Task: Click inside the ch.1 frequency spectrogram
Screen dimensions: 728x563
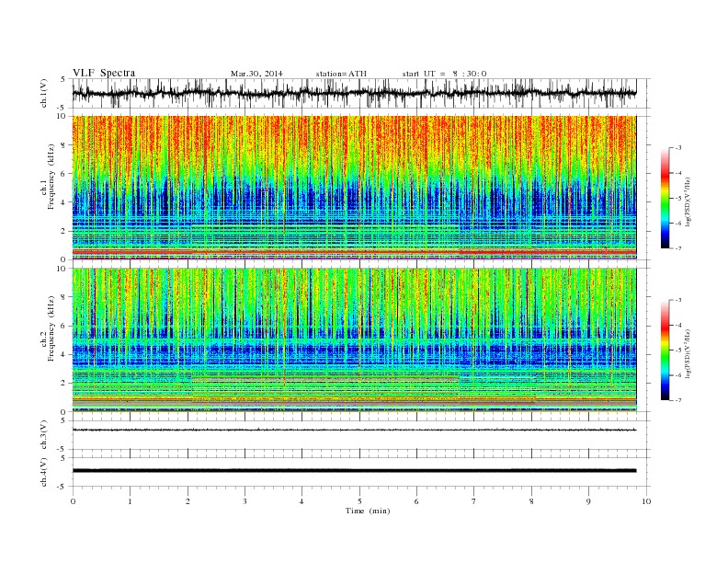Action: (x=354, y=188)
